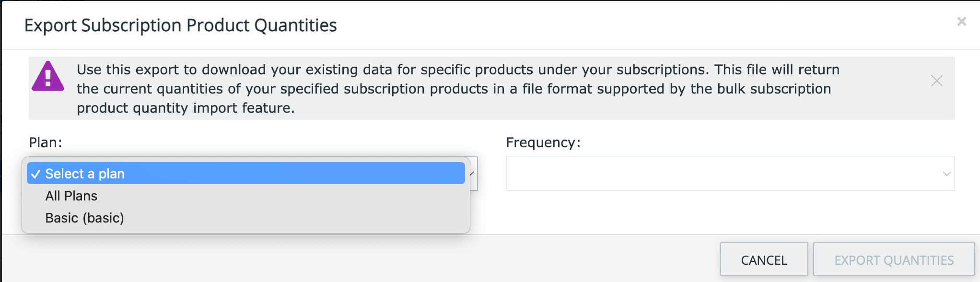Click the white header area beside the title

623,25
